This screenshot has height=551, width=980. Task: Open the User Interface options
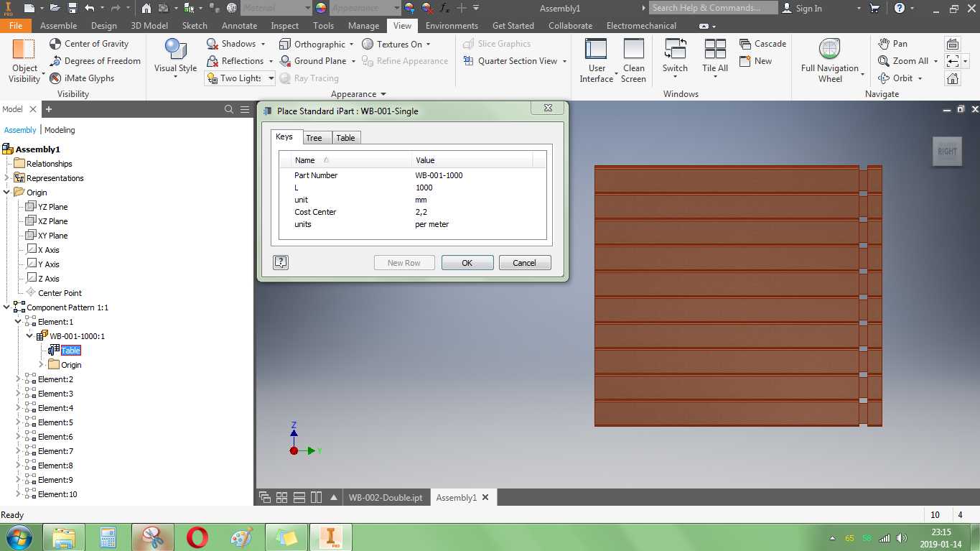tap(597, 60)
